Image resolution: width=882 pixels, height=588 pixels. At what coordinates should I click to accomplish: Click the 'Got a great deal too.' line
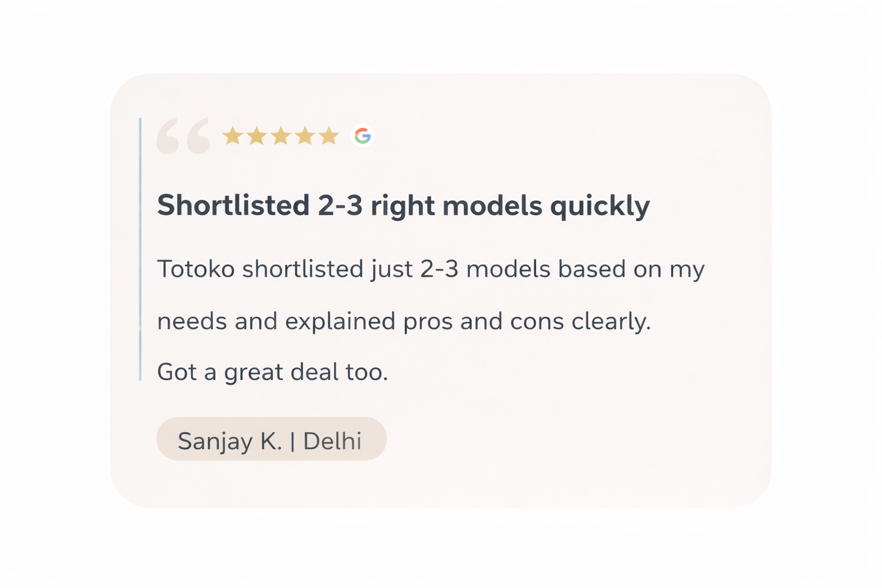tap(272, 372)
